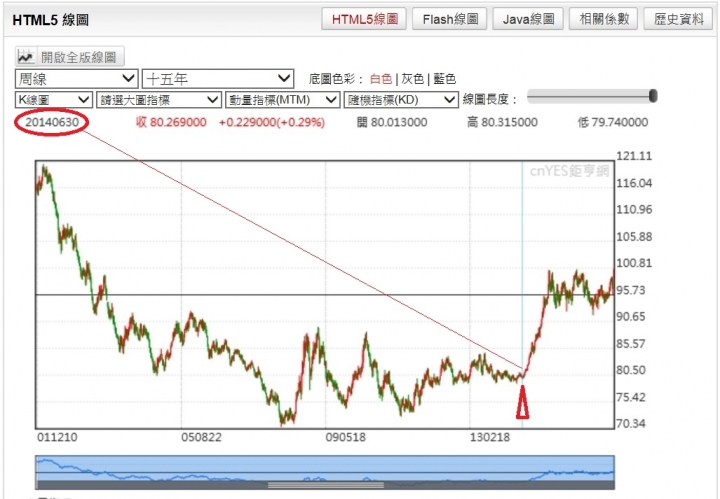The height and width of the screenshot is (499, 720).
Task: Set background color to 藍色
Action: [444, 79]
